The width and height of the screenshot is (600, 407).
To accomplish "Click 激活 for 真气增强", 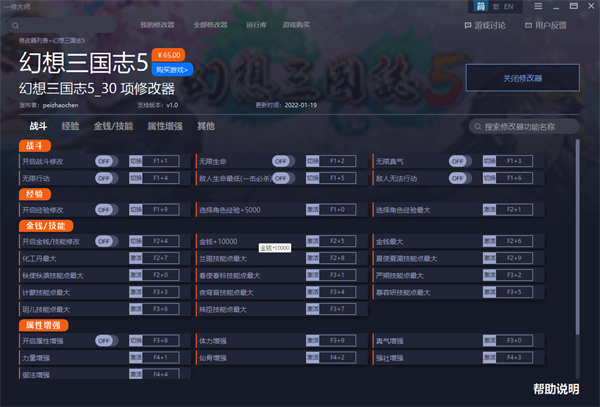I will pyautogui.click(x=489, y=340).
